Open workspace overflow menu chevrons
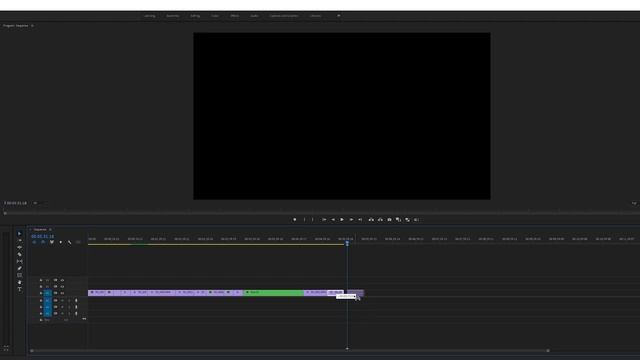Image resolution: width=640 pixels, height=360 pixels. tap(338, 16)
